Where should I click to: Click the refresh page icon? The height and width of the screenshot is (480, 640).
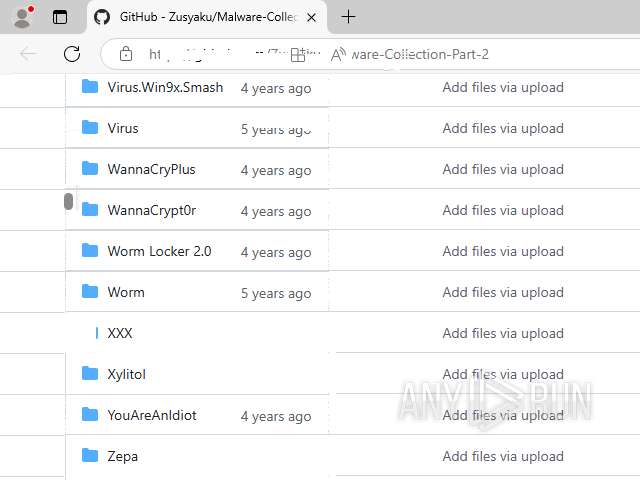[x=72, y=54]
